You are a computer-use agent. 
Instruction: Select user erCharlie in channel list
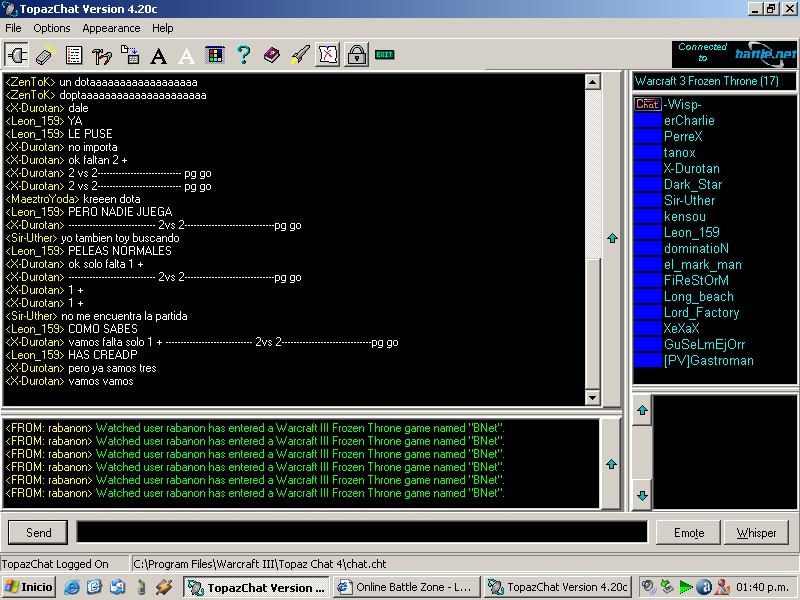689,120
